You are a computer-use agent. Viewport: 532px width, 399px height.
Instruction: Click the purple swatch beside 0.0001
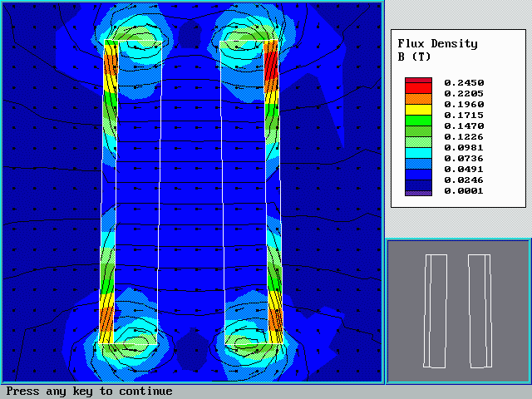[x=418, y=193]
